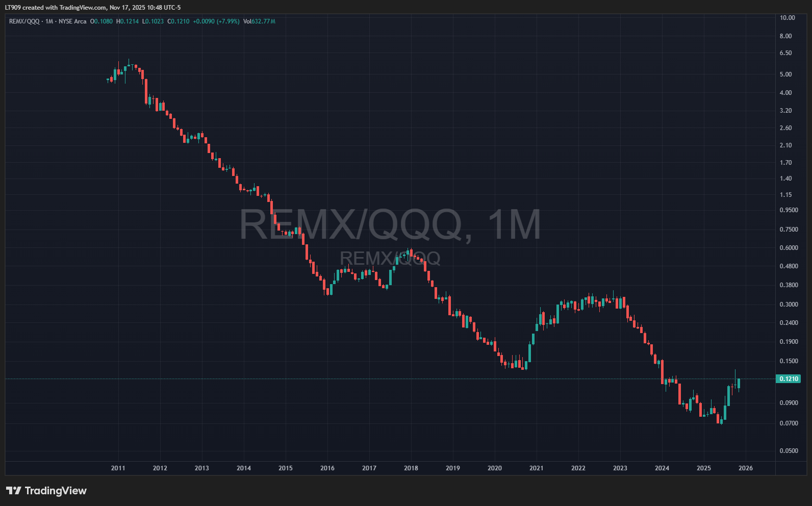Click the 2.10 price axis label
The image size is (812, 506).
tap(786, 145)
